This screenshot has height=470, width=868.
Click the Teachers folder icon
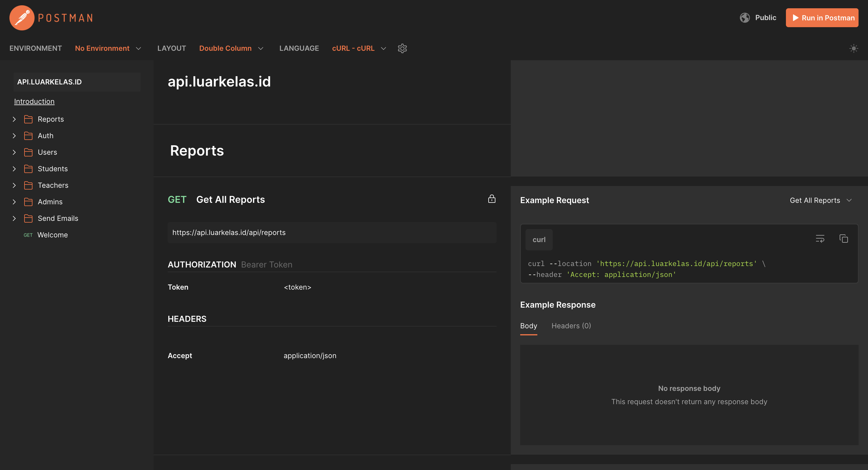point(28,185)
